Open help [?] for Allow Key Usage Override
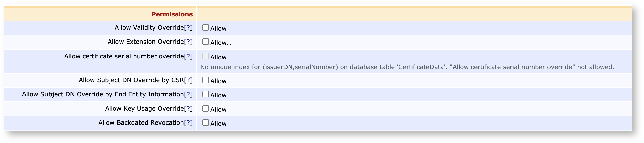644x143 pixels. 188,109
